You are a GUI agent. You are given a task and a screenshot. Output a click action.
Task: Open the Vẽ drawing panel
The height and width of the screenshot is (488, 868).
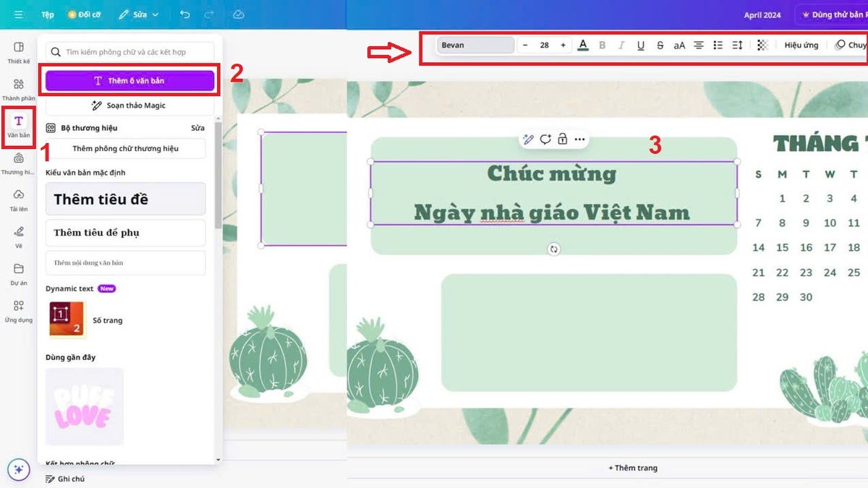(18, 235)
